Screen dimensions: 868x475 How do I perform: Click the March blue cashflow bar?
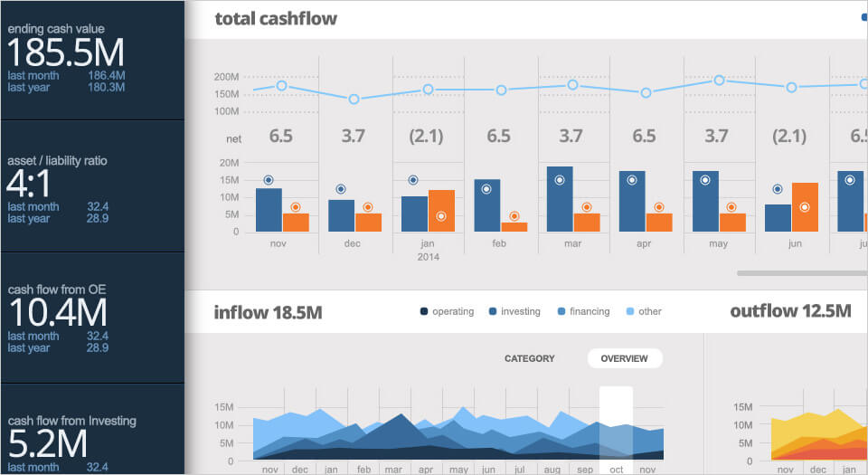560,199
